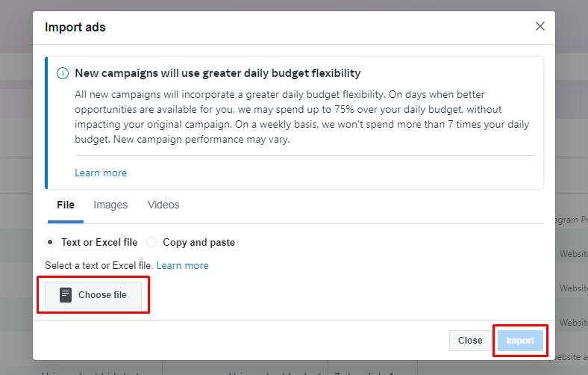Screen dimensions: 588x375
Task: Click the Import ads dialog title
Action: (75, 28)
